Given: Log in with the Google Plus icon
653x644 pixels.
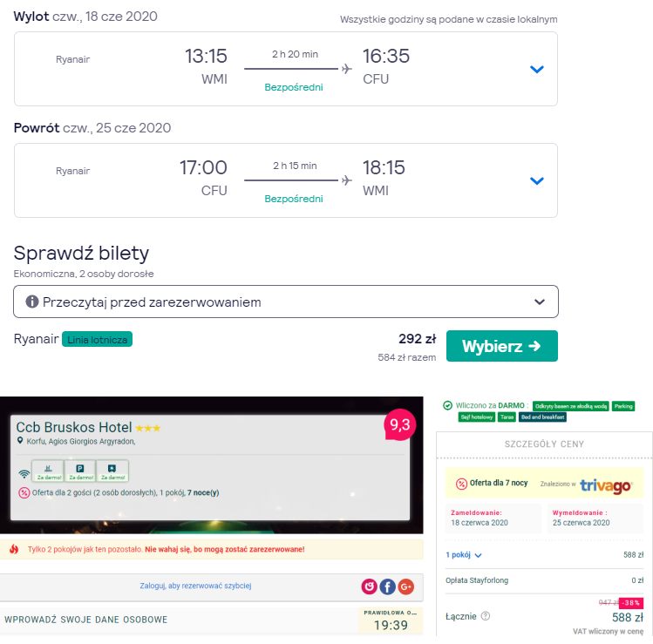Looking at the screenshot, I should tap(406, 586).
